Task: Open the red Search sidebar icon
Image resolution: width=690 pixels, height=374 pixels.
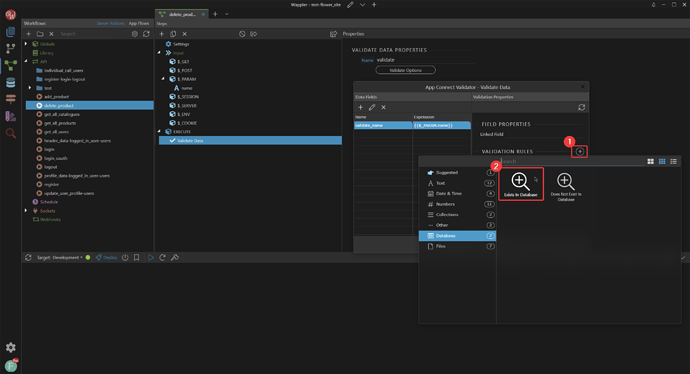Action: pyautogui.click(x=11, y=133)
